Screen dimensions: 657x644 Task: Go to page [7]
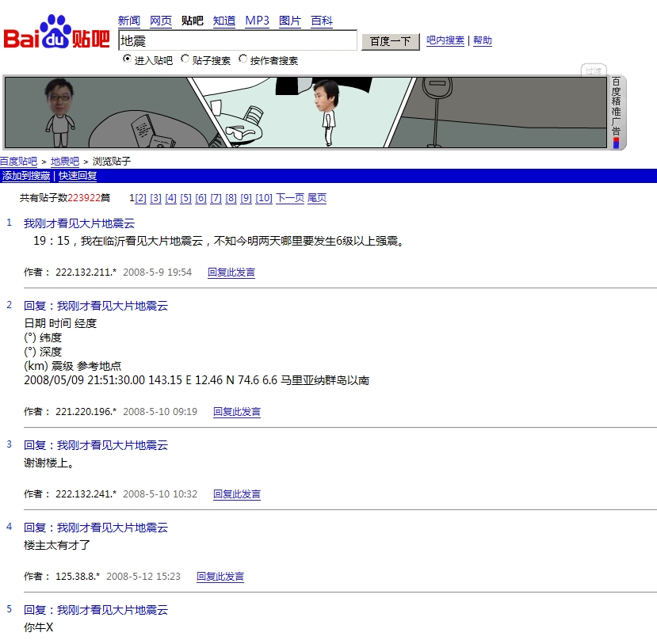tap(216, 198)
